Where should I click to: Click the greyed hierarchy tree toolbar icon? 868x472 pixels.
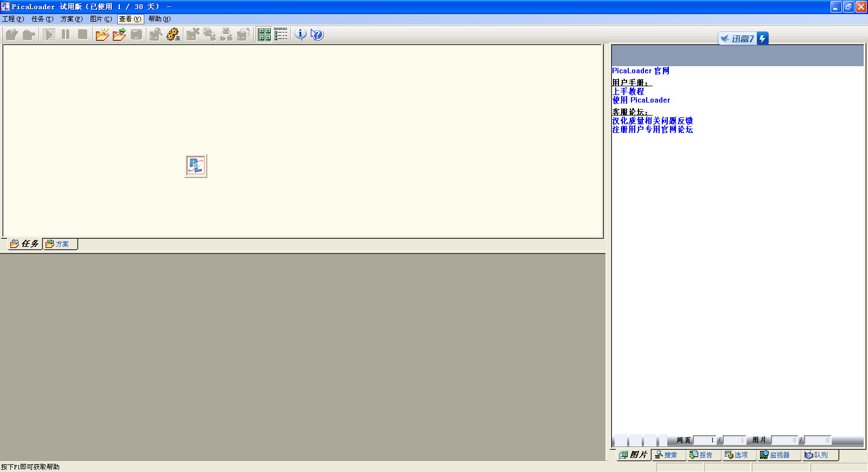click(226, 35)
